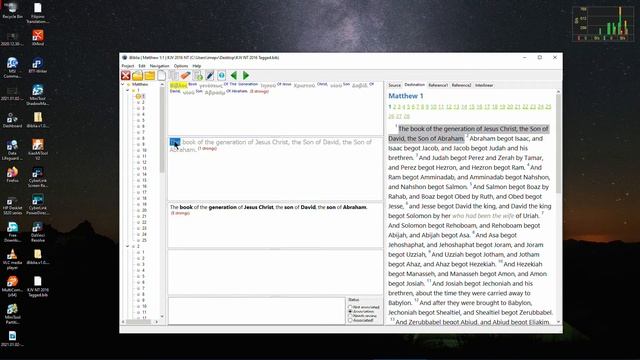Screen dimensions: 640x360
Task: Open the Edit menu
Action: pyautogui.click(x=142, y=66)
